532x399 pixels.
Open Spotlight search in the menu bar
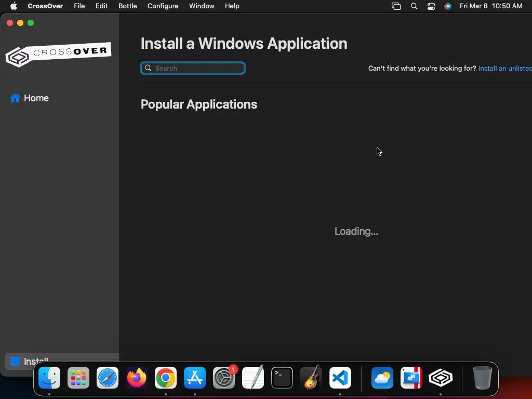(414, 6)
